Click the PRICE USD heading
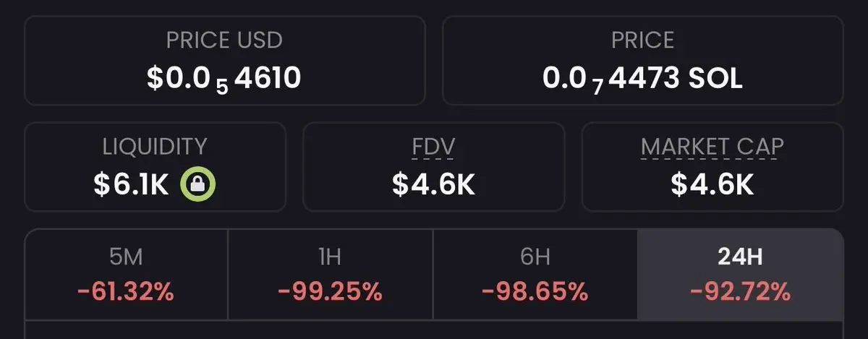Screen dimensions: 868x339 point(224,40)
